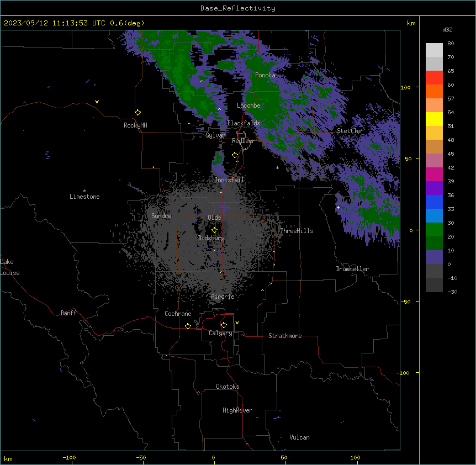
Task: Pick the yellow 54-51 dBZ legend swatch
Action: pyautogui.click(x=434, y=119)
